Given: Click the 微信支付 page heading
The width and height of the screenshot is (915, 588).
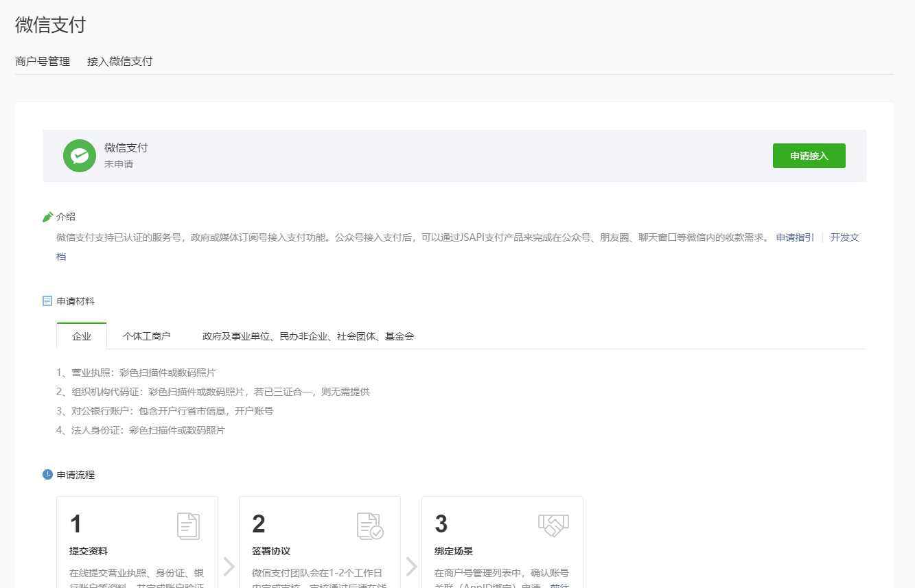Looking at the screenshot, I should coord(51,25).
